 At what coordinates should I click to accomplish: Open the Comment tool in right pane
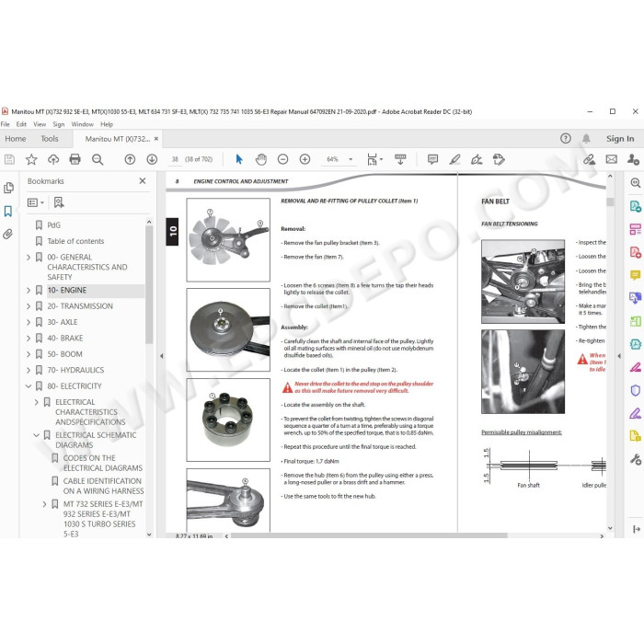tap(636, 275)
